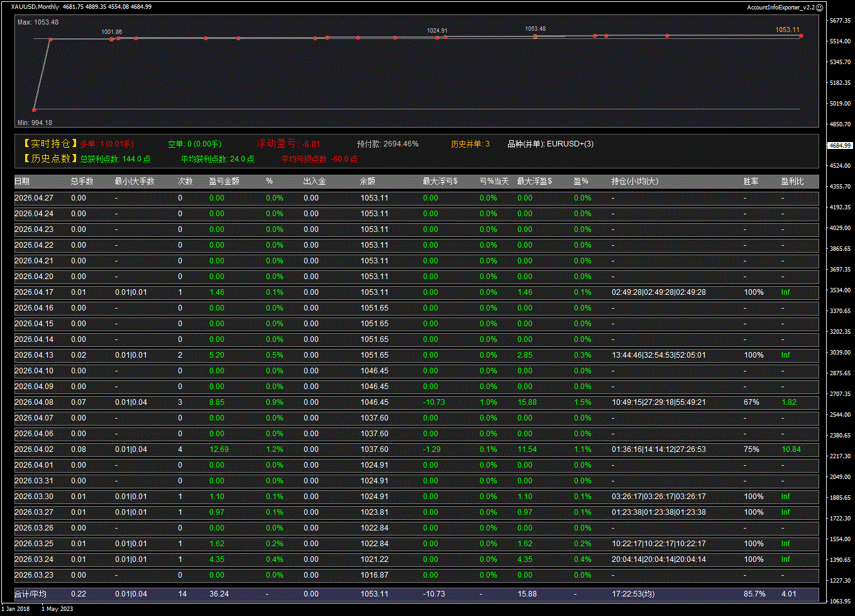Image resolution: width=855 pixels, height=616 pixels.
Task: Click the XAUUSD,Monthly chart title
Action: click(35, 6)
